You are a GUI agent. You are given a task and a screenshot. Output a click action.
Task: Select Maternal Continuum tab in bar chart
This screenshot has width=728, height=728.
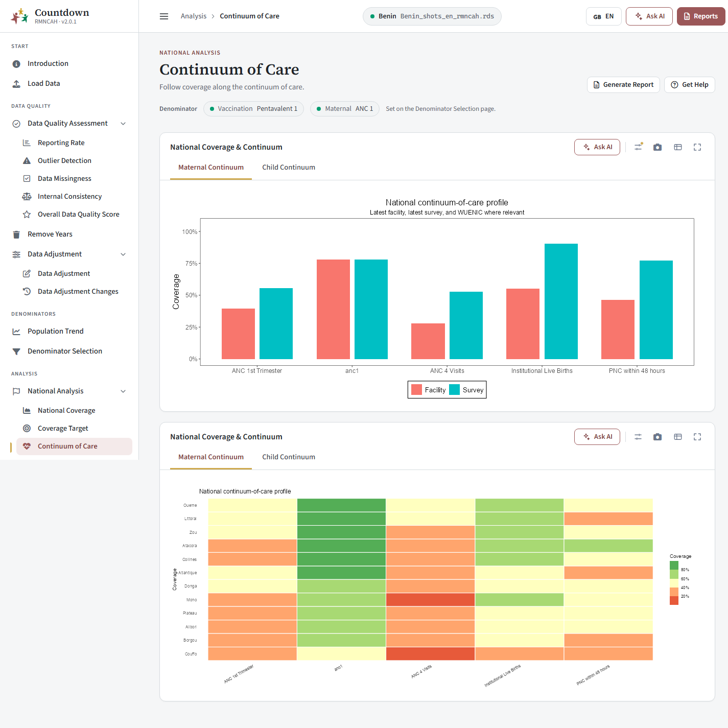coord(211,168)
